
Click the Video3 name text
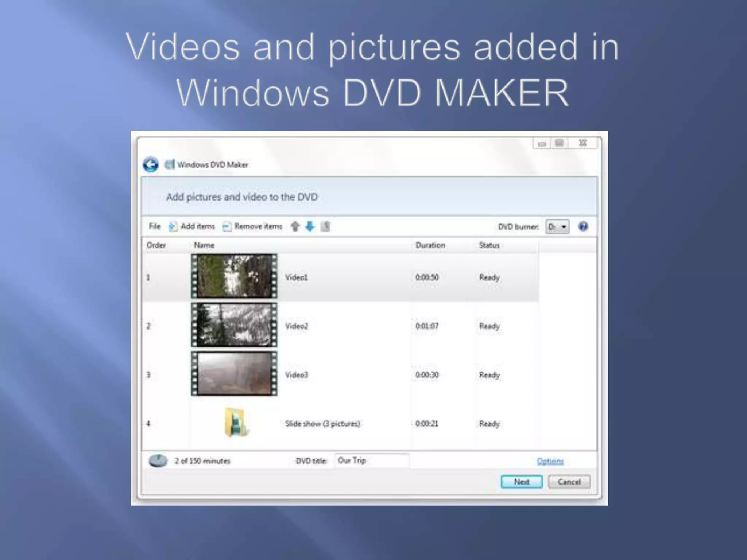coord(296,375)
